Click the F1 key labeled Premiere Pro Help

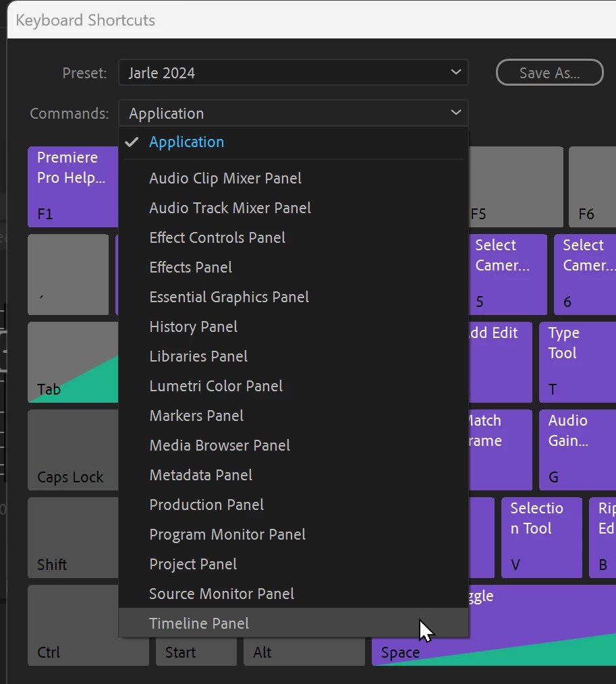point(73,187)
